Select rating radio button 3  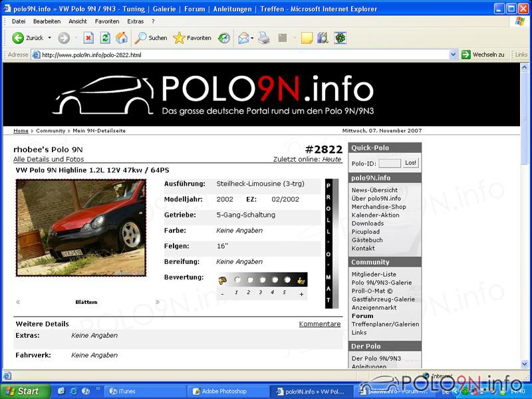pos(262,280)
